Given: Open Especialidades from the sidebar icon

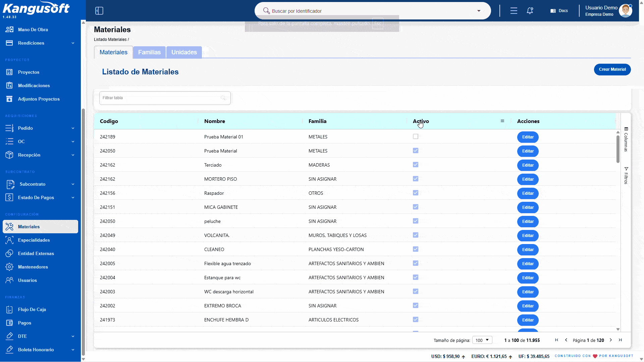Looking at the screenshot, I should pyautogui.click(x=9, y=240).
